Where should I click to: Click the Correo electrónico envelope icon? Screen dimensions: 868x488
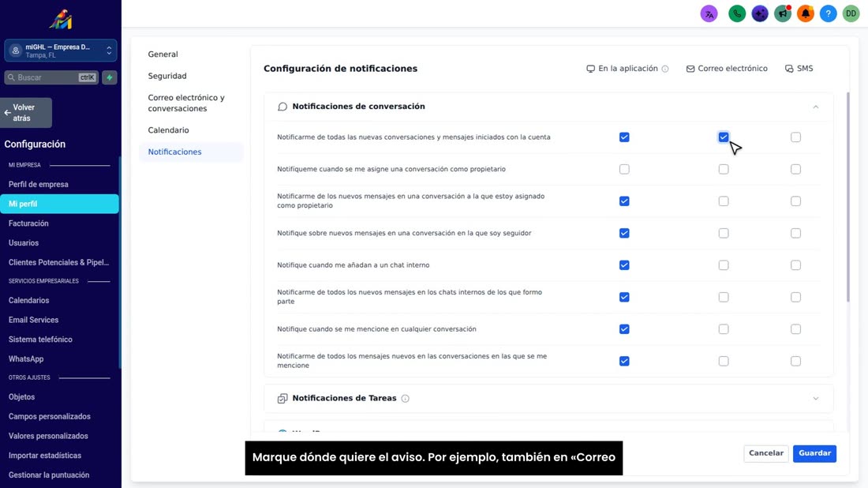pos(690,69)
